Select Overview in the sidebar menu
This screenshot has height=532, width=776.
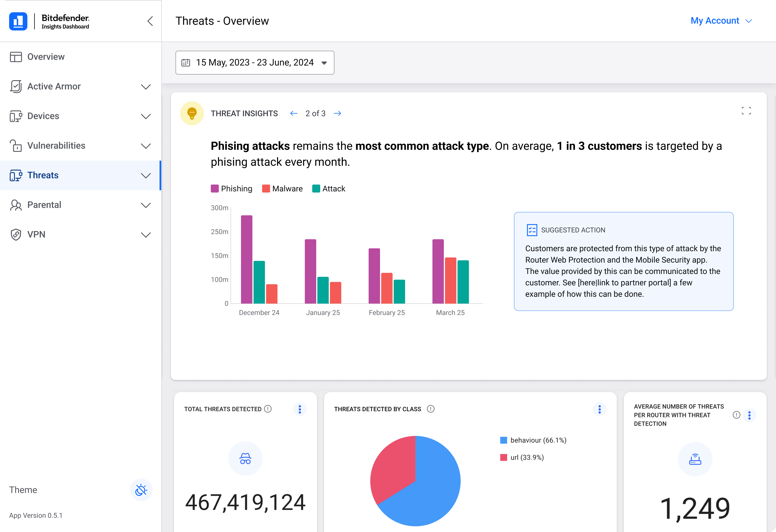[x=81, y=57]
